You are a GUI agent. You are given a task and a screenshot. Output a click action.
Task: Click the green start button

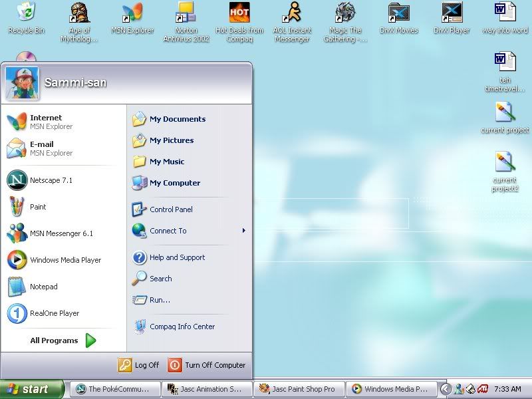point(31,389)
